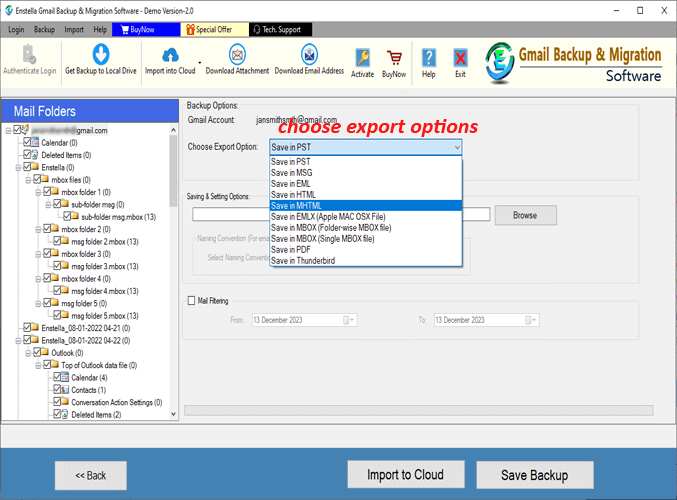Click the Tech. Support tab
The width and height of the screenshot is (677, 500).
tap(280, 30)
